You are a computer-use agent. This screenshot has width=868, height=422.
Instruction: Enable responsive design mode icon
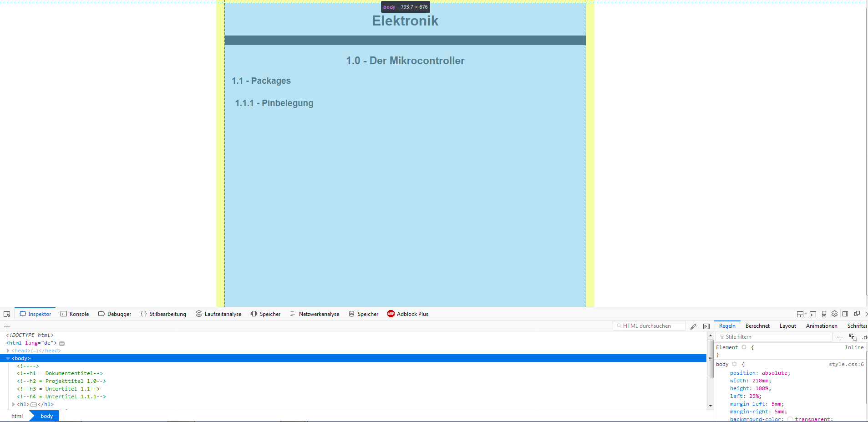tap(824, 314)
